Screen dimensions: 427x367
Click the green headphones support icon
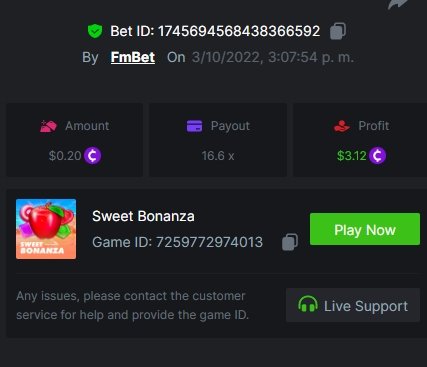click(x=308, y=304)
